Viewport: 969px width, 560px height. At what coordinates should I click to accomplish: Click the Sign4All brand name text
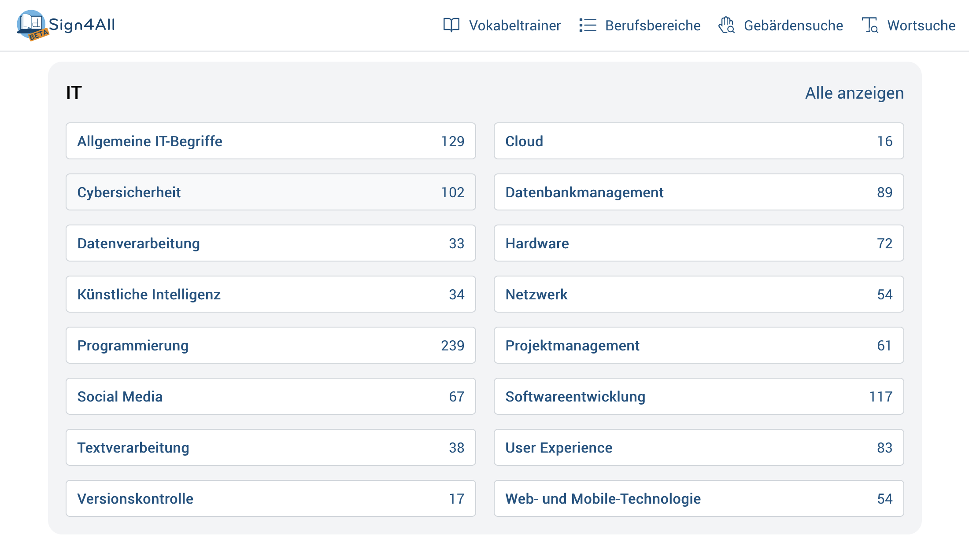tap(82, 25)
